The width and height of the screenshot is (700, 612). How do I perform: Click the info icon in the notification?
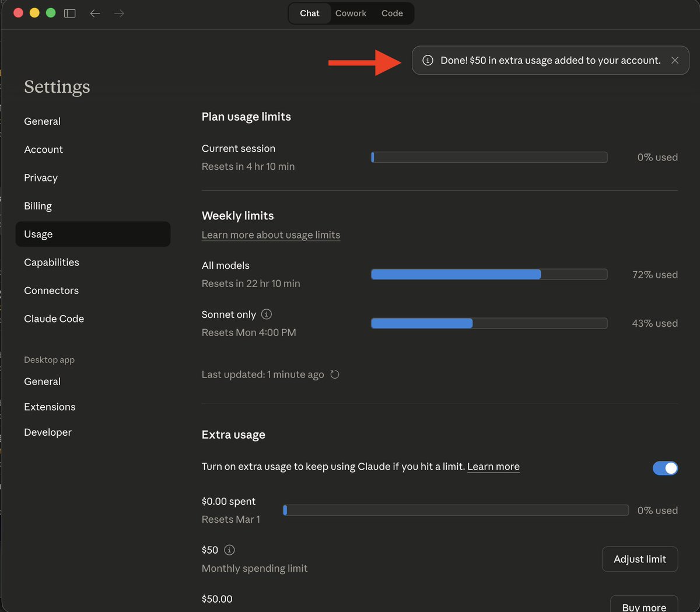(x=428, y=60)
